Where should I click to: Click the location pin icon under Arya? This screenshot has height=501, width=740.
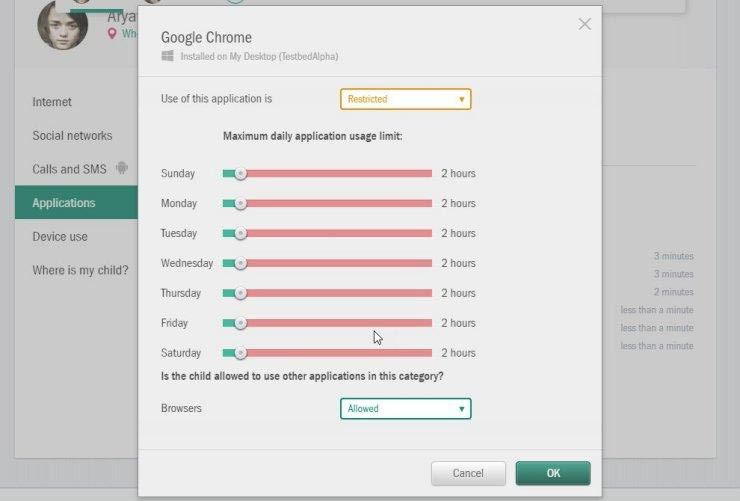[112, 33]
